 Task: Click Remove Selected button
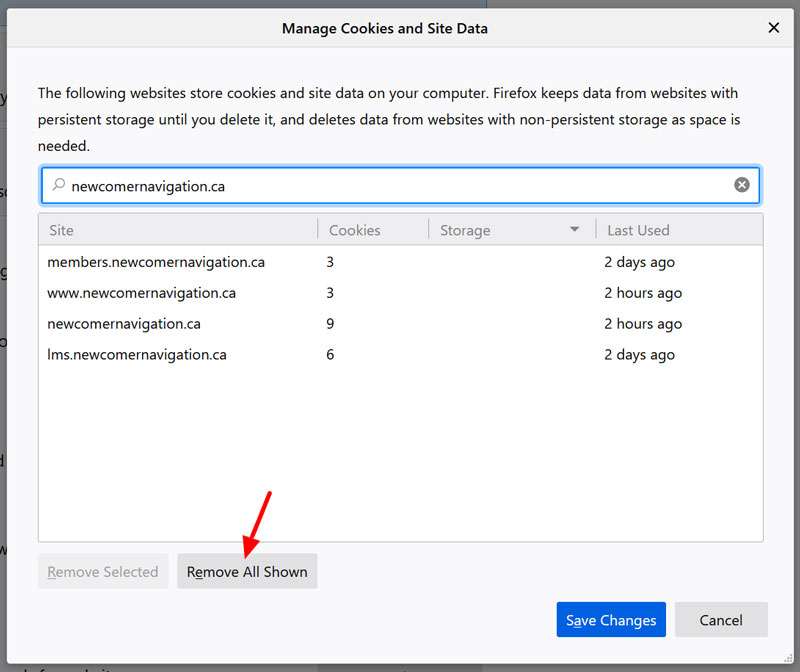point(103,571)
